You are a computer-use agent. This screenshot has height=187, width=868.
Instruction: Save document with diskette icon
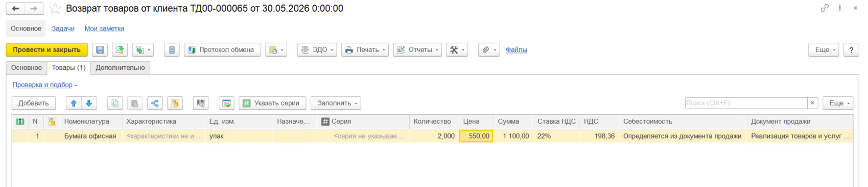[x=100, y=50]
